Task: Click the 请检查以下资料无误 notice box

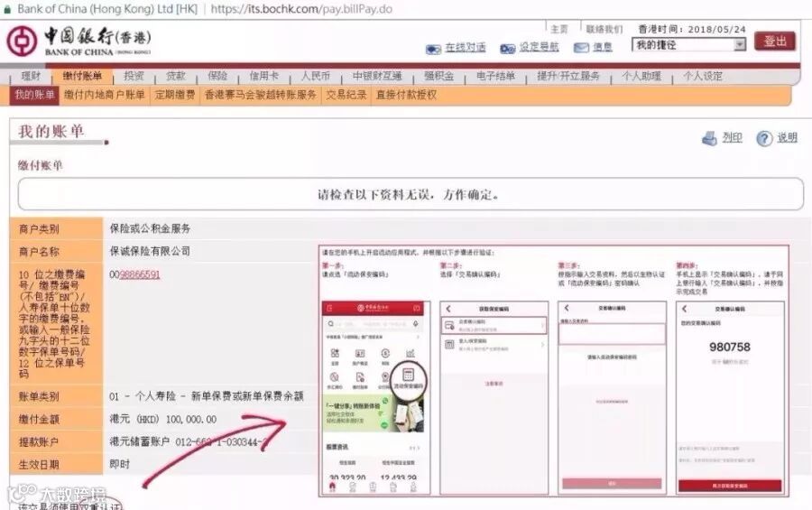Action: pos(411,194)
